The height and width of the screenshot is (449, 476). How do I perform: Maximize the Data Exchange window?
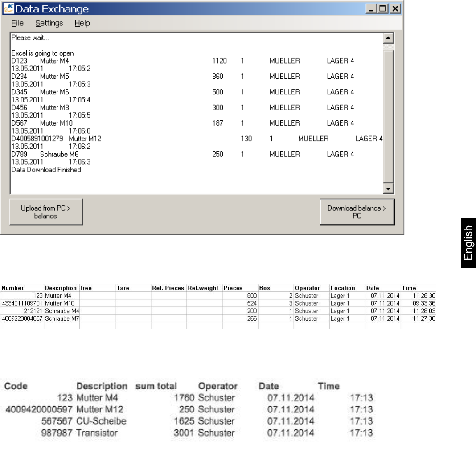tap(383, 9)
